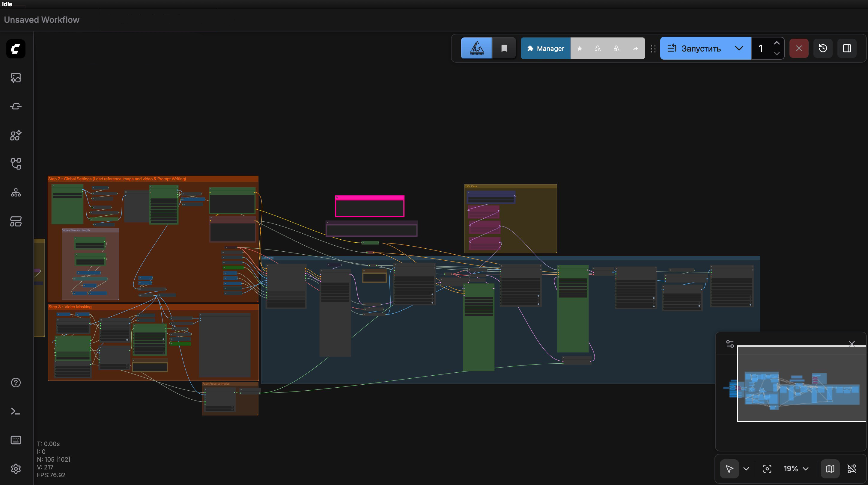Open the ComfyUI logo main menu
This screenshot has height=485, width=868.
pos(16,49)
